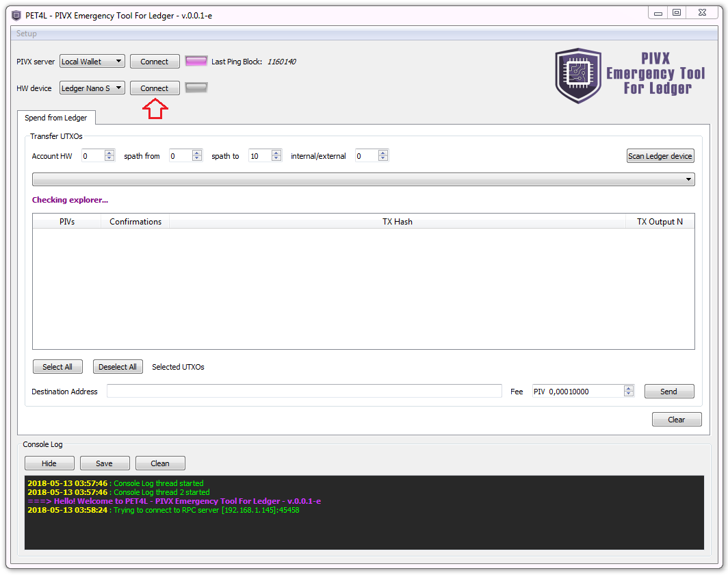This screenshot has width=728, height=575.
Task: Click the Trying to connect to RPC server line
Action: click(164, 510)
